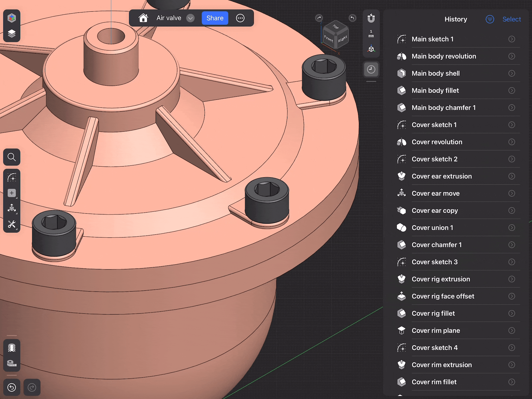Open the Air valve document dropdown

tap(190, 18)
